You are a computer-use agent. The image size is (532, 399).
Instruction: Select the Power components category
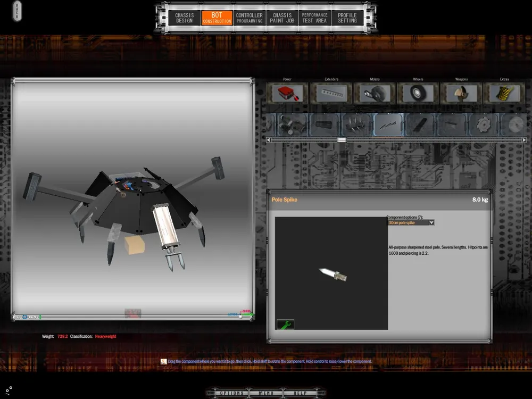pos(287,93)
